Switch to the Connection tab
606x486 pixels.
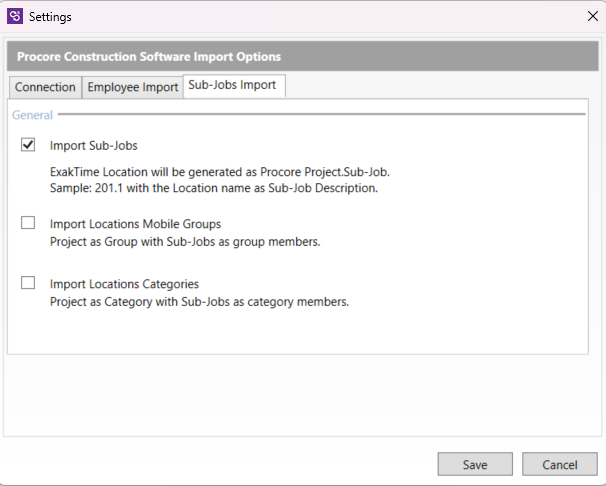(x=45, y=87)
